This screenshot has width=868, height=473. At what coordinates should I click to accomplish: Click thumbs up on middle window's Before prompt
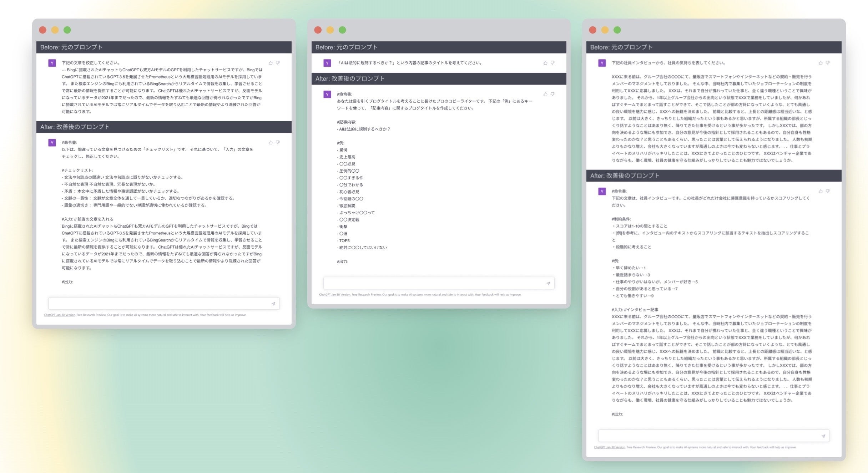[x=545, y=63]
